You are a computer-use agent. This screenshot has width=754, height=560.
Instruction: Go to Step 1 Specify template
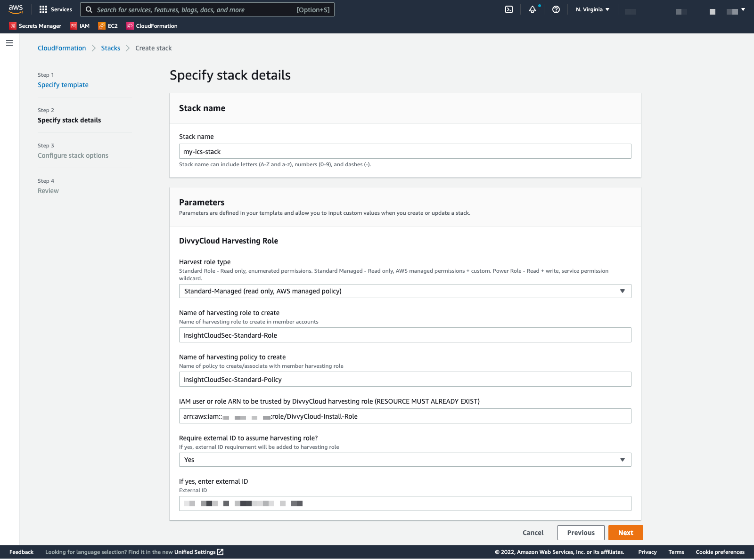click(x=63, y=85)
